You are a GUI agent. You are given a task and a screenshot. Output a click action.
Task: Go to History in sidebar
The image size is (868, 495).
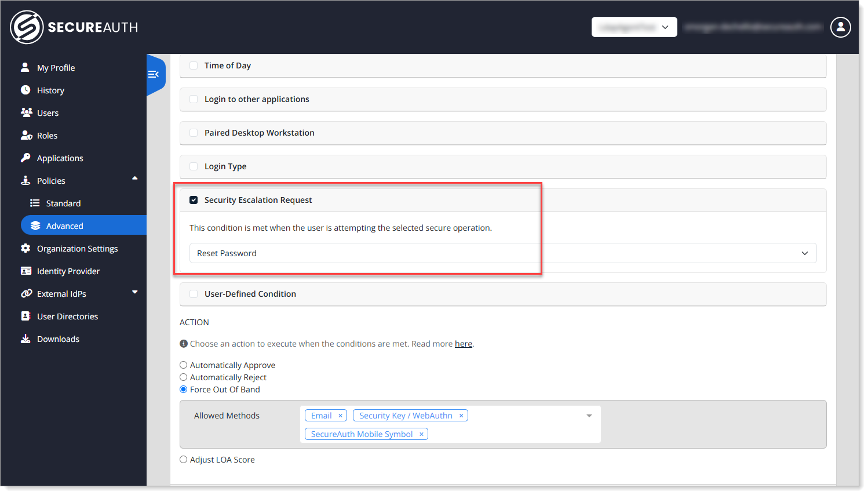click(x=50, y=90)
